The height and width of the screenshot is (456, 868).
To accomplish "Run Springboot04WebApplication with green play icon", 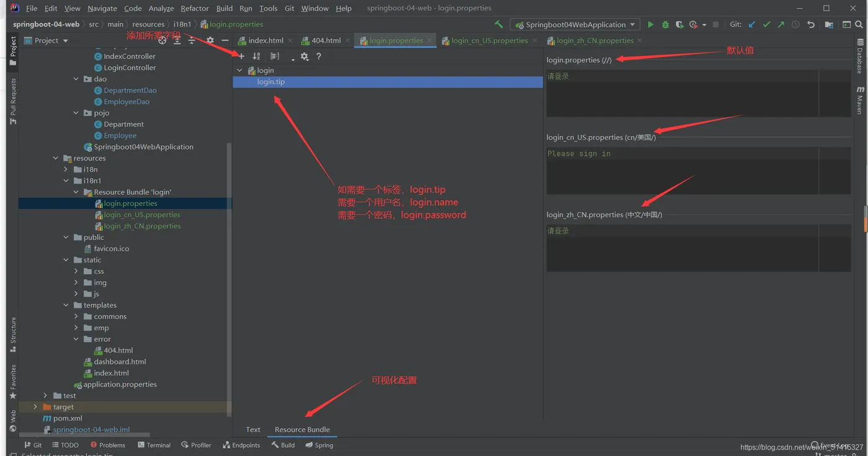I will point(650,25).
